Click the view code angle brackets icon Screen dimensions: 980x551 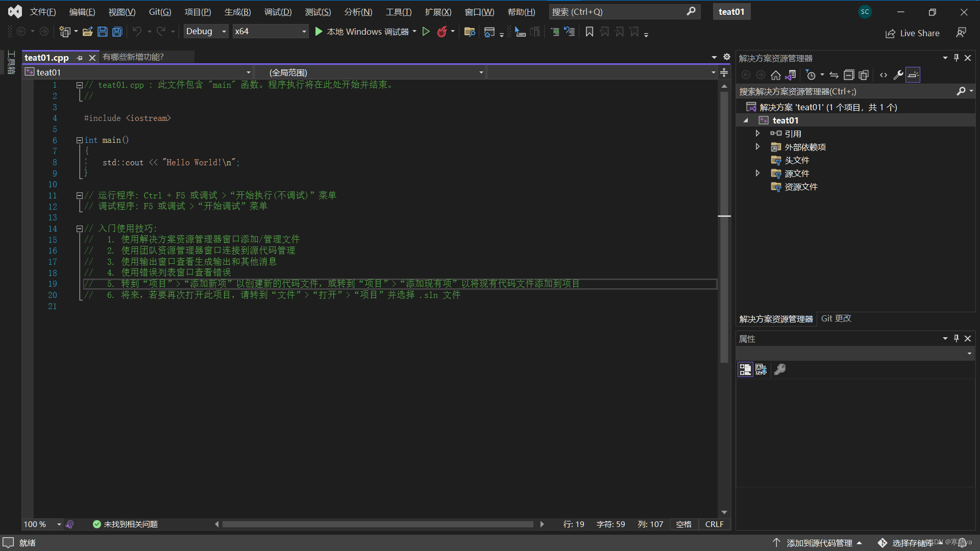884,76
